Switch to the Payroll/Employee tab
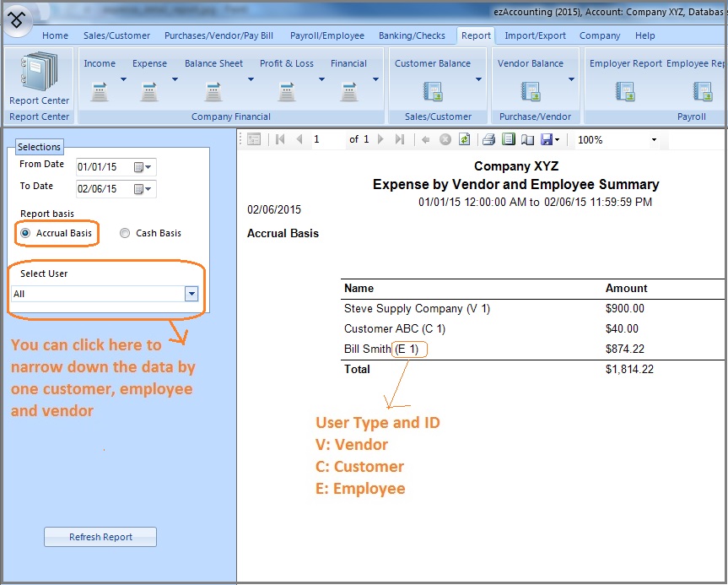The height and width of the screenshot is (585, 728). (326, 35)
